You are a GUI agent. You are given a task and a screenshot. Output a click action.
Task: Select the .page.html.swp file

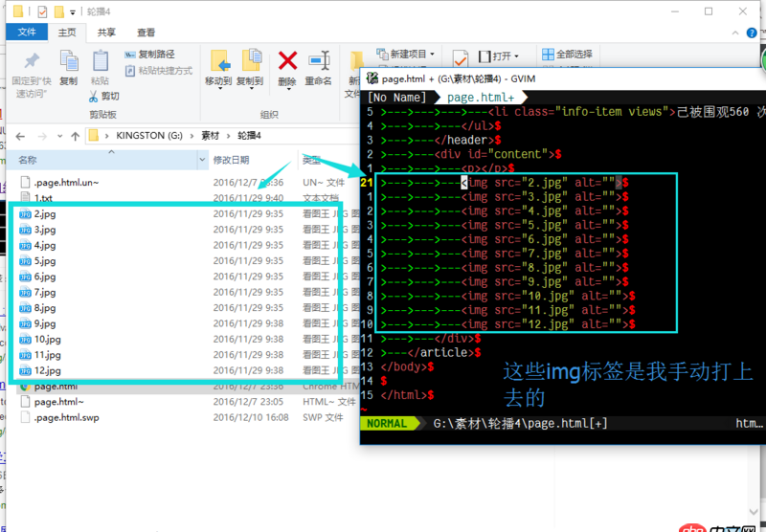66,418
